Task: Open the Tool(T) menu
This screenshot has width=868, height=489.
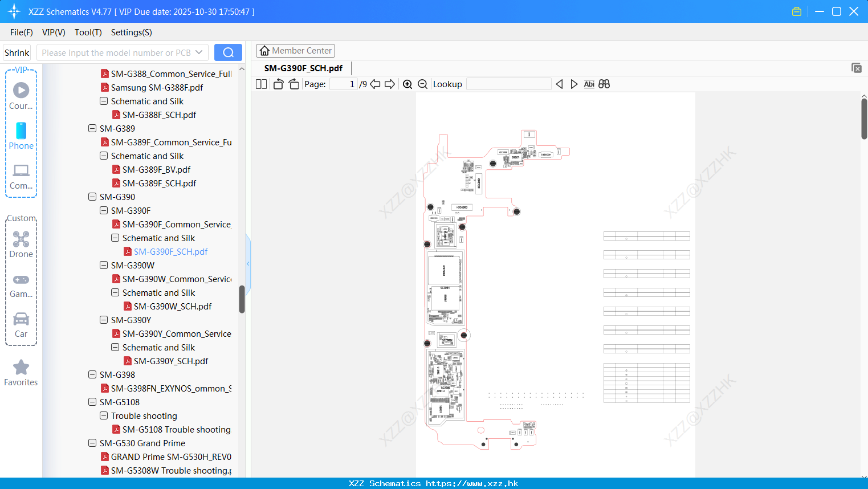Action: tap(88, 32)
